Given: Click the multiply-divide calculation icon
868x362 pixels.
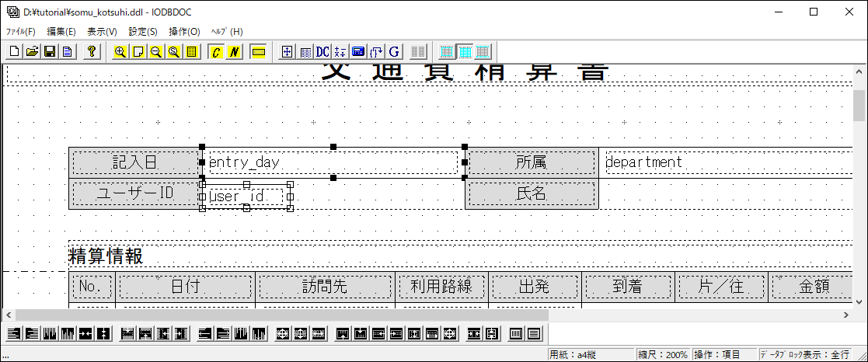Looking at the screenshot, I should click(x=340, y=52).
